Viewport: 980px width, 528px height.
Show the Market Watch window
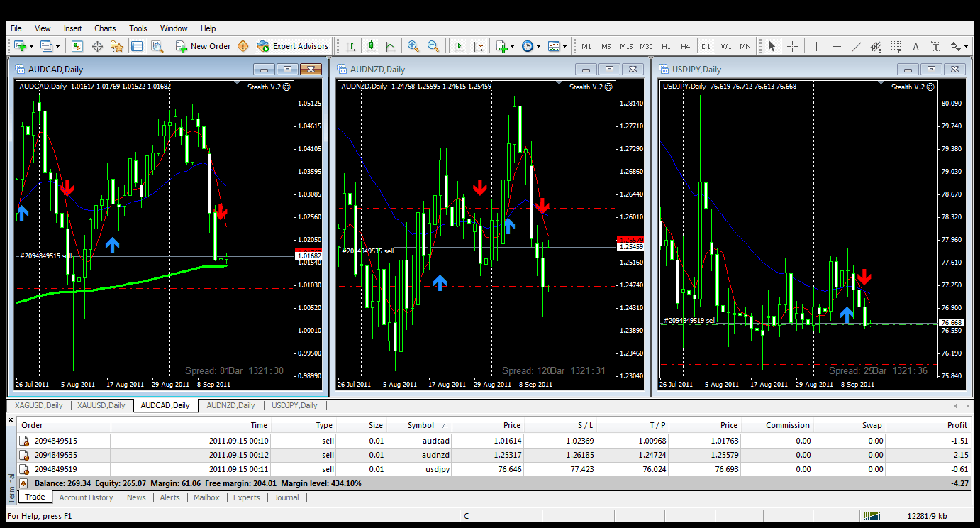pyautogui.click(x=77, y=46)
